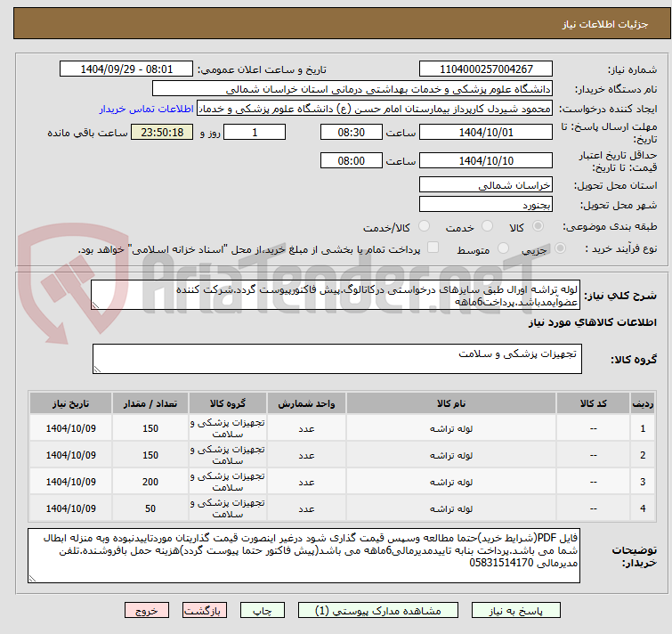Click the بازگشت back button
The height and width of the screenshot is (634, 672).
coord(205,611)
